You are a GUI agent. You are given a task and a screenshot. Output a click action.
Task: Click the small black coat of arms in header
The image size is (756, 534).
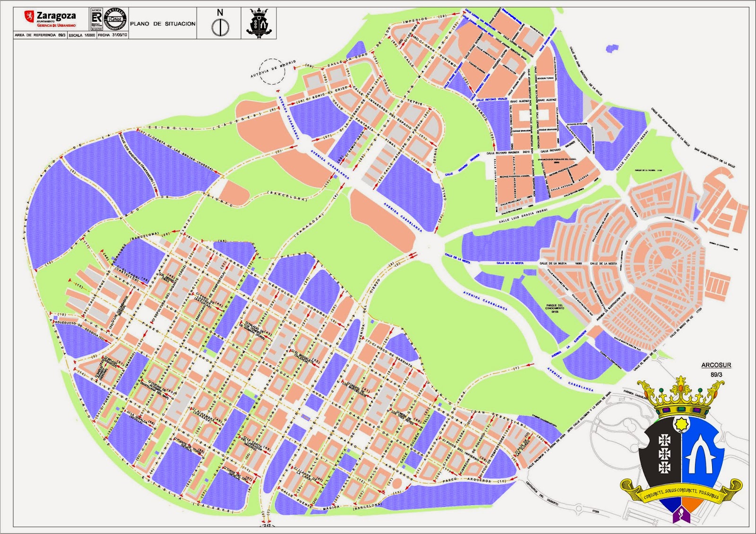coord(259,23)
